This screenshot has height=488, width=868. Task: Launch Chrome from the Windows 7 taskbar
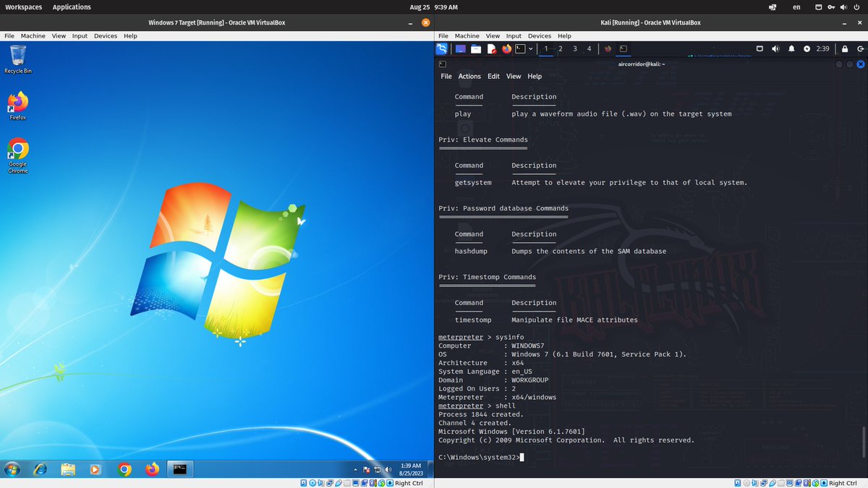tap(124, 469)
